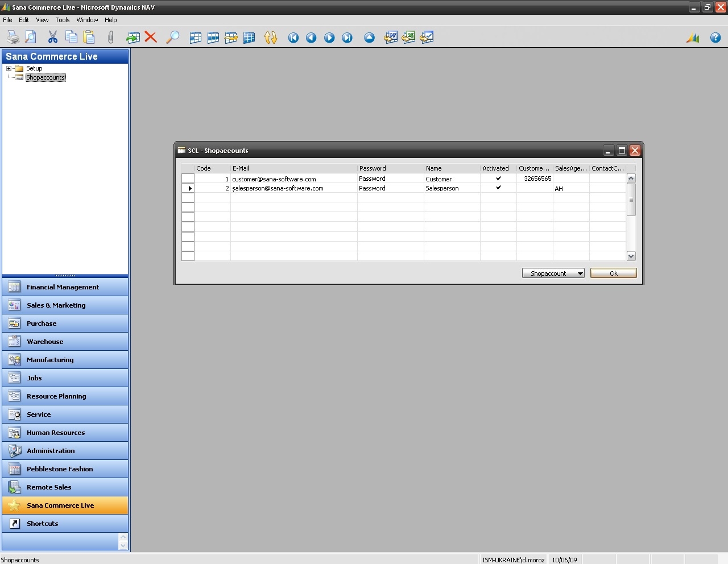The height and width of the screenshot is (564, 728).
Task: Click the AH sales agent cell
Action: (571, 188)
